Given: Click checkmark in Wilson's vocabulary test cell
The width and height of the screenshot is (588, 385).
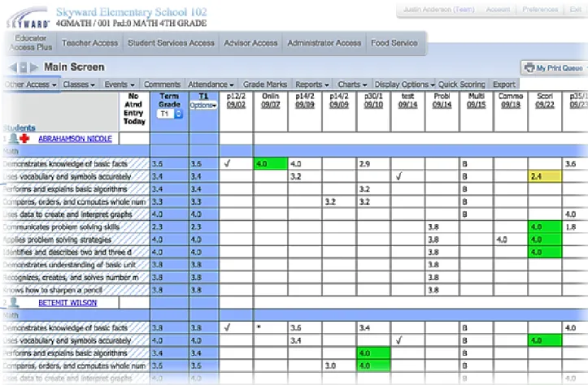Looking at the screenshot, I should (x=399, y=340).
